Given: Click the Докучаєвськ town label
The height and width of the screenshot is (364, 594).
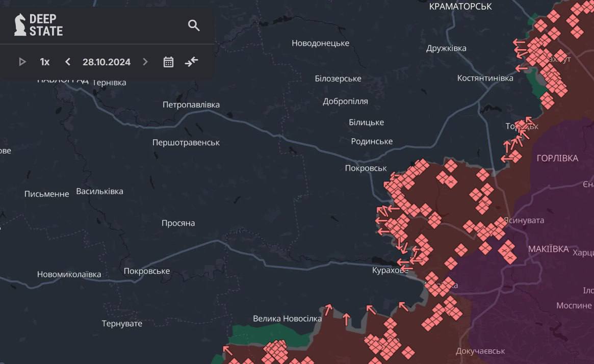Looking at the screenshot, I should (x=480, y=351).
